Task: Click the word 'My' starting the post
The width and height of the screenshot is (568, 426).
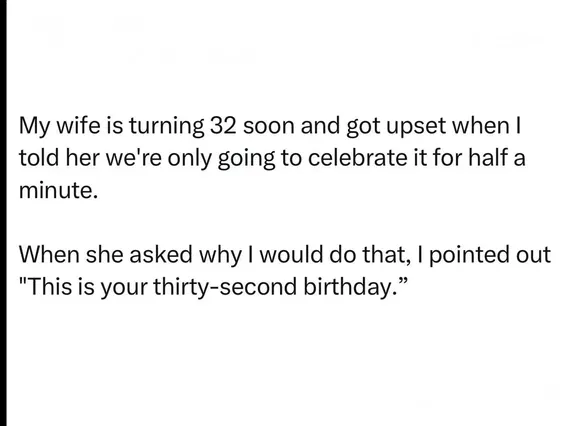Action: [x=34, y=127]
